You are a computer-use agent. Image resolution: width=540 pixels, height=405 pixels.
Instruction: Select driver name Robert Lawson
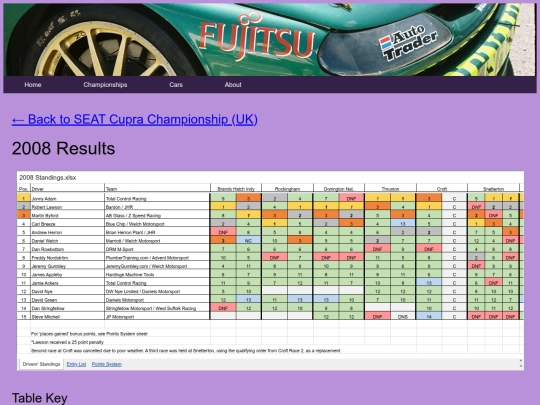[x=46, y=207]
